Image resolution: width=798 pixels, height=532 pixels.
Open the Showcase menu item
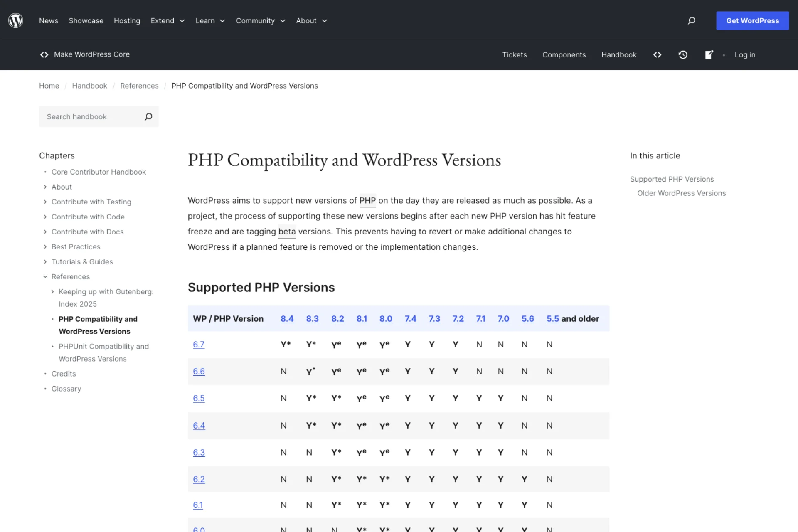tap(86, 20)
